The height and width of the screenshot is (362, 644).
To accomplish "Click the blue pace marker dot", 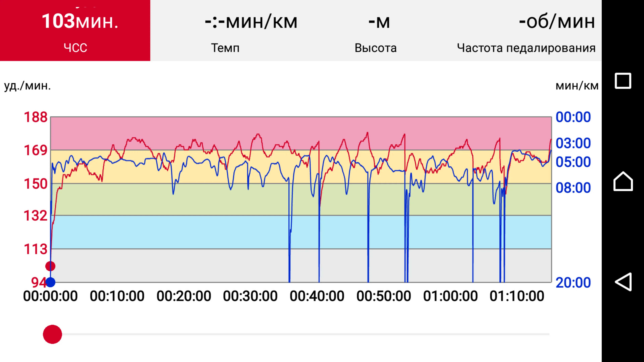I will click(50, 282).
